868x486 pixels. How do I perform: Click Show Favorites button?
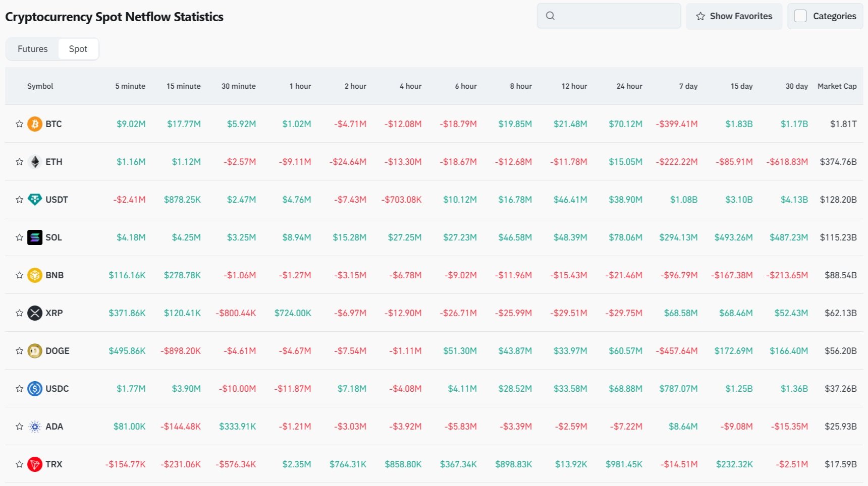tap(734, 16)
